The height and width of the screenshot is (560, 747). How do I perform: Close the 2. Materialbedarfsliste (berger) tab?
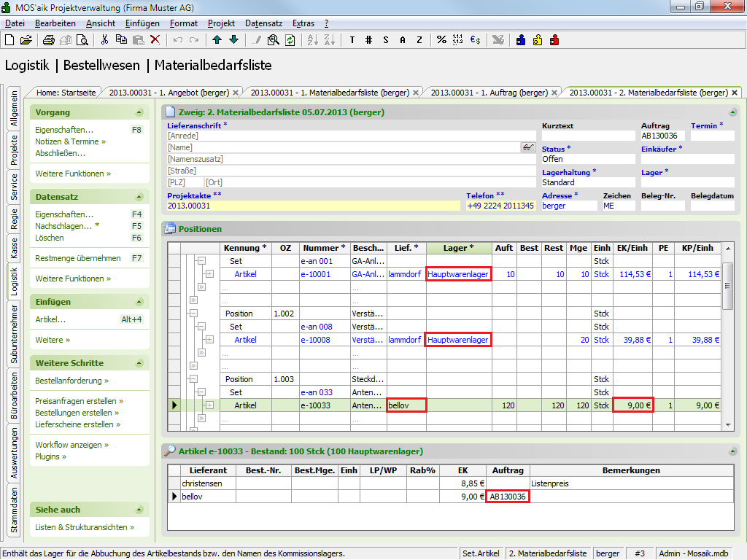(735, 93)
